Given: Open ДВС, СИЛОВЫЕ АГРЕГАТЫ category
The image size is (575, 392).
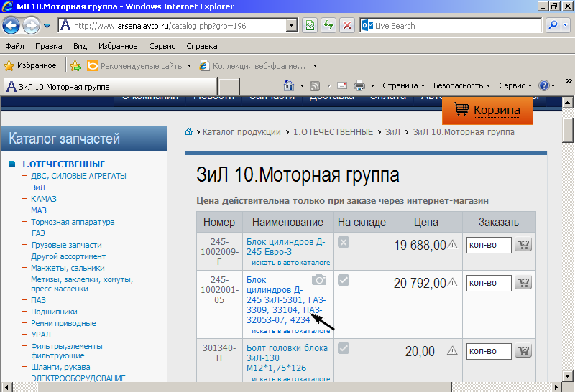Looking at the screenshot, I should pyautogui.click(x=78, y=176).
